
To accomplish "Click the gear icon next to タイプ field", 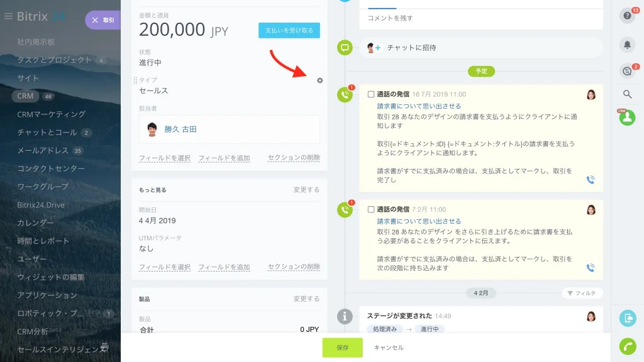I will pos(320,80).
